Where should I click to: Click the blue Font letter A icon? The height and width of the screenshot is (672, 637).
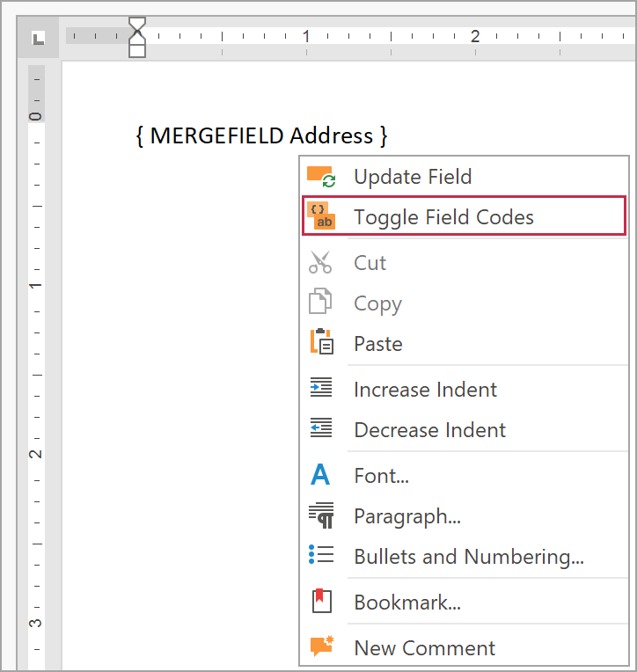[321, 476]
